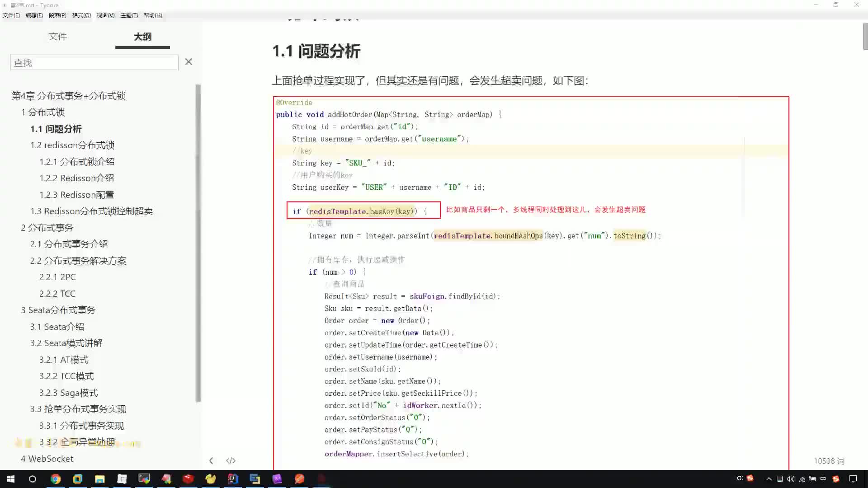The image size is (868, 488).
Task: Open volume control in system tray
Action: tap(790, 479)
